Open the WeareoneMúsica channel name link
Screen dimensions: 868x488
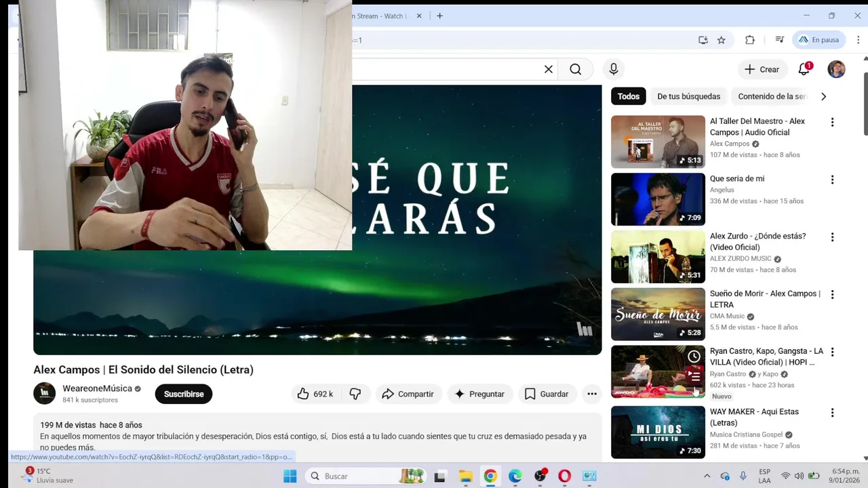(x=97, y=388)
